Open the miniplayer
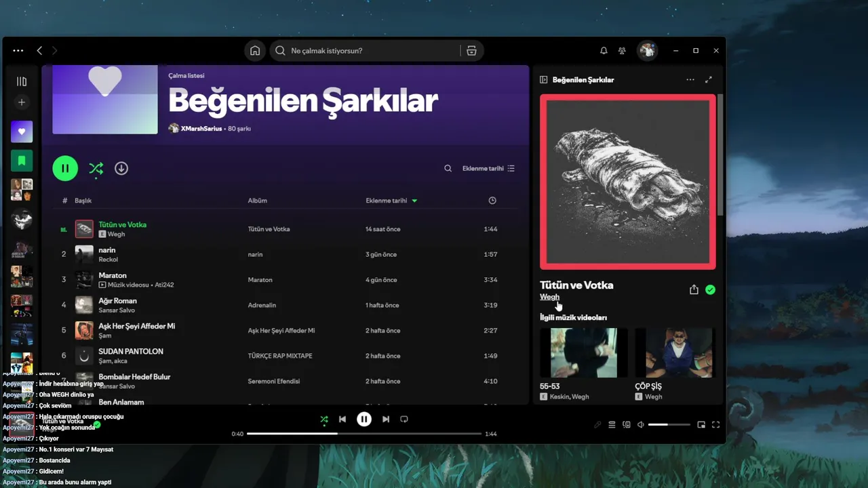Viewport: 868px width, 488px height. tap(701, 425)
